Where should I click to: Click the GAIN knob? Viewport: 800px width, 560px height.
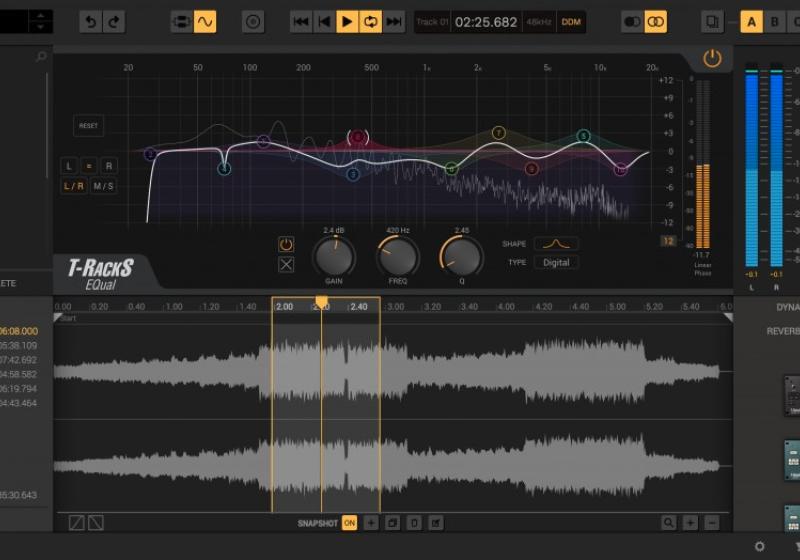[x=333, y=257]
